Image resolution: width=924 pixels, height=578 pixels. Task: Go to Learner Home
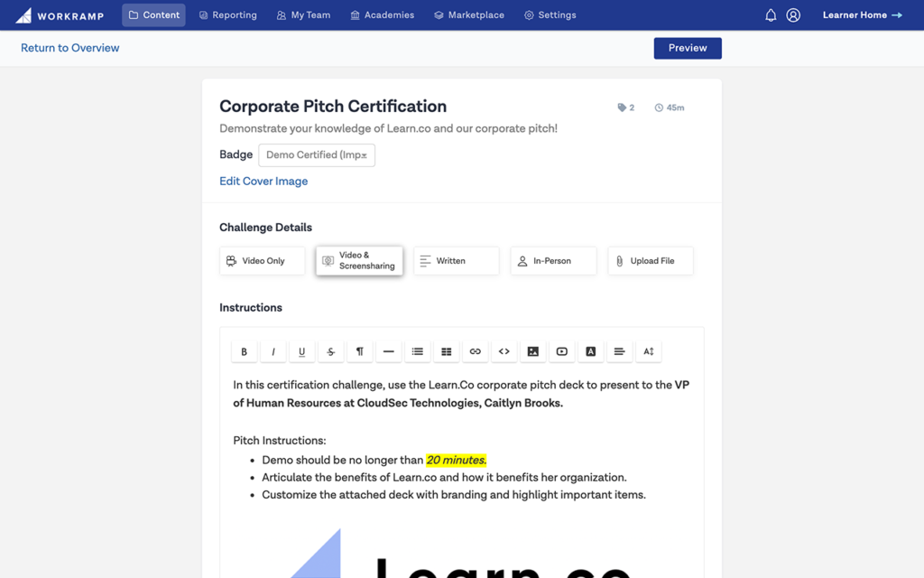[x=862, y=15]
